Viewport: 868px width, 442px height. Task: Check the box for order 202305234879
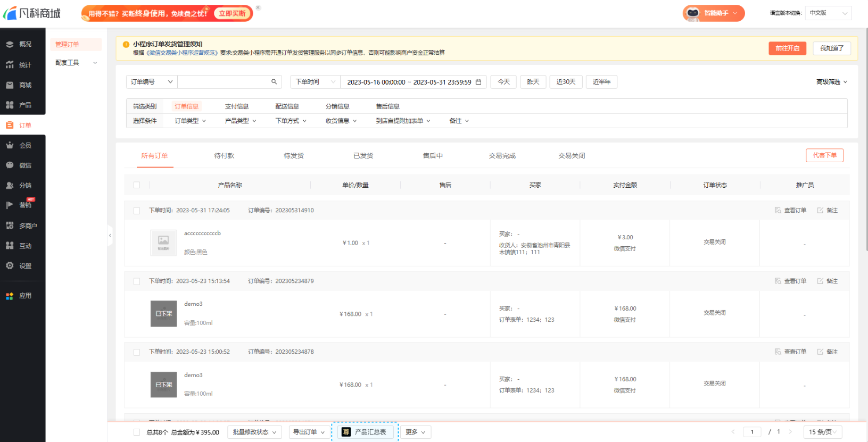coord(137,281)
